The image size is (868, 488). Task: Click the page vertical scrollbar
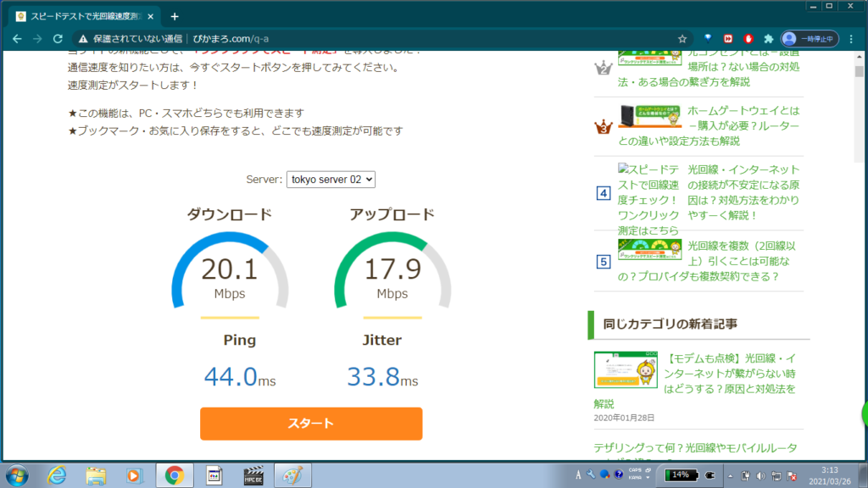coord(860,72)
